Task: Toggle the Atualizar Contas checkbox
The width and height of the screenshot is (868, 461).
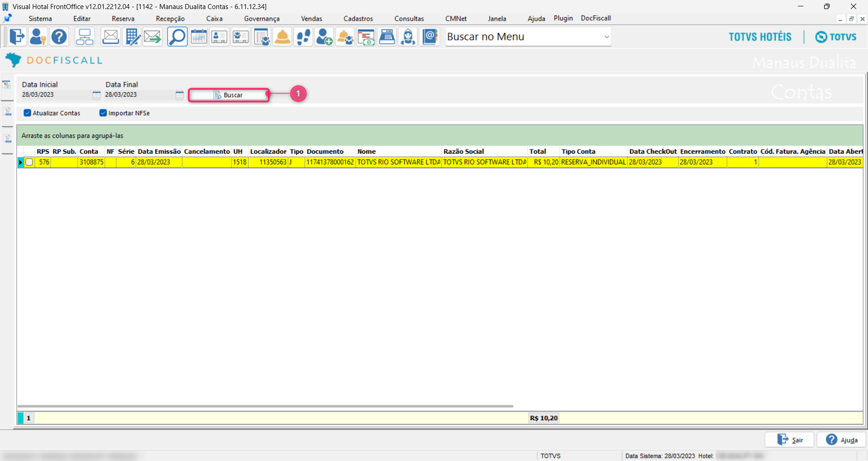Action: [x=28, y=113]
